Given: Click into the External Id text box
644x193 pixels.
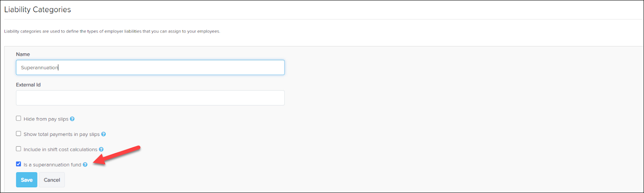Looking at the screenshot, I should [x=150, y=98].
